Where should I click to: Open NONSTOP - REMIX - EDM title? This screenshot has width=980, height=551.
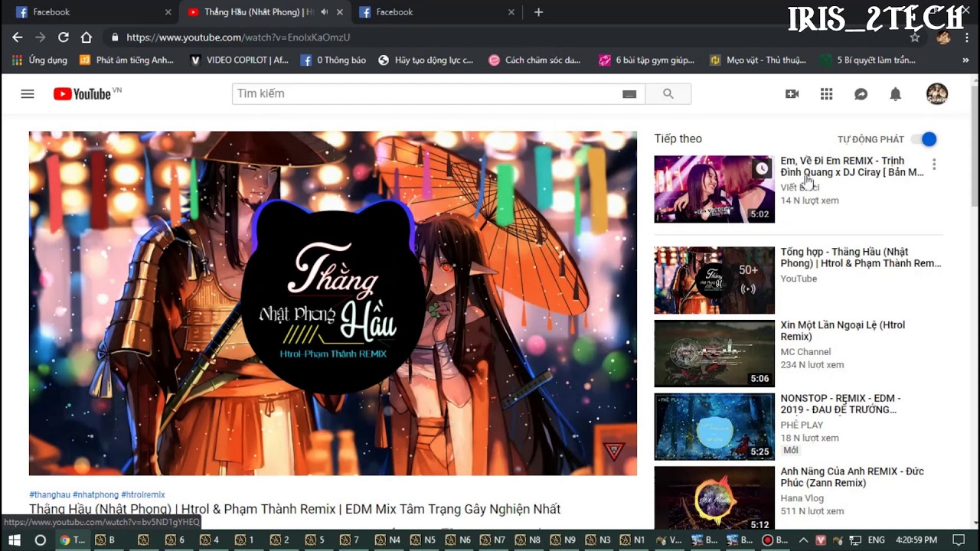(x=841, y=404)
